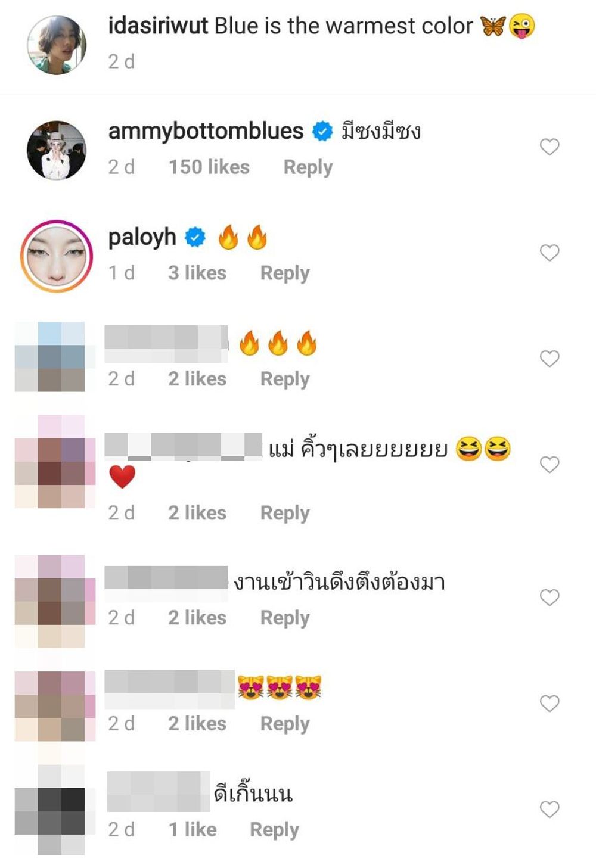Open idasiriwut profile picture
The image size is (596, 868).
[x=57, y=45]
